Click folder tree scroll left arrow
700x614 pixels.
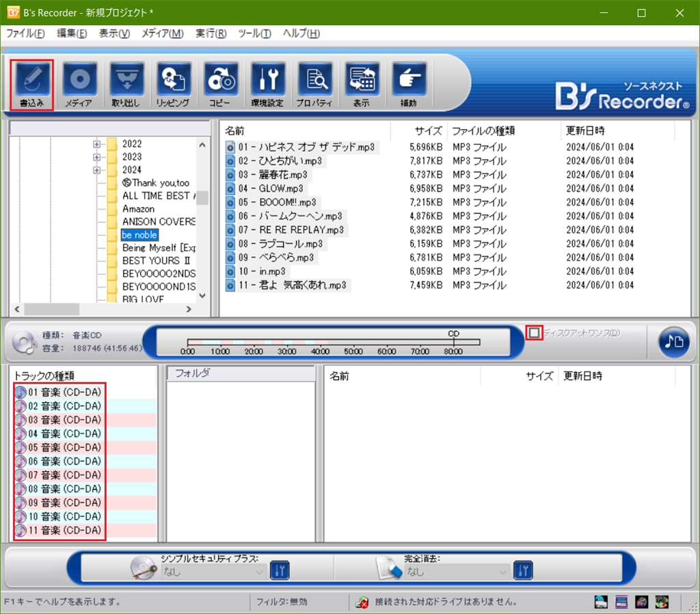(17, 309)
